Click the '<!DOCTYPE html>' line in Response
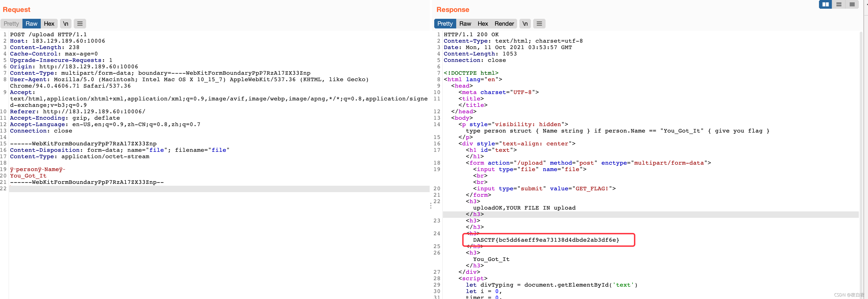Image resolution: width=868 pixels, height=299 pixels. 471,73
